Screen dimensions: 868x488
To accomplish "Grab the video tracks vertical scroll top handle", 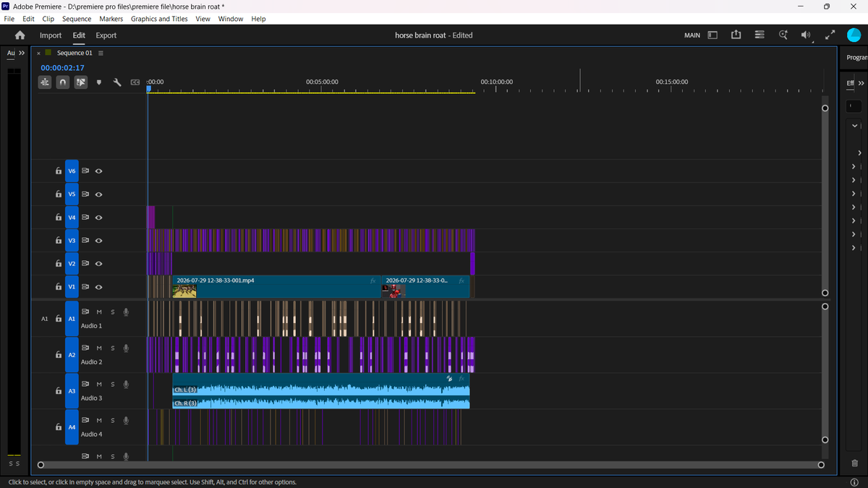I will tap(825, 108).
